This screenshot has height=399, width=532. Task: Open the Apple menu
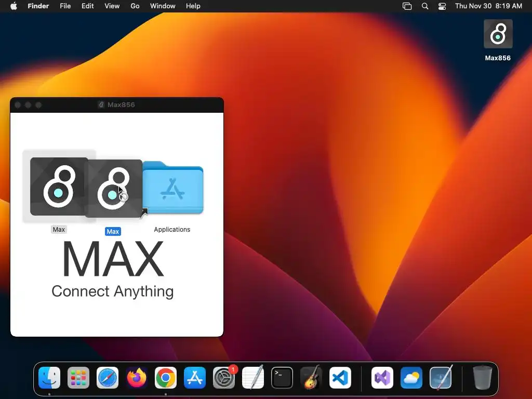[x=14, y=6]
